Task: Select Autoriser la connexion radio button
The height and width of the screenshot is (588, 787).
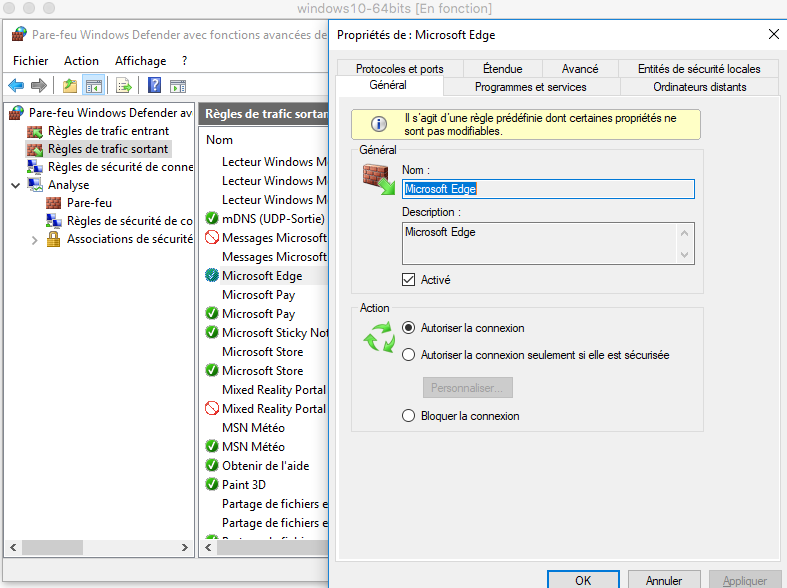Action: pos(409,328)
